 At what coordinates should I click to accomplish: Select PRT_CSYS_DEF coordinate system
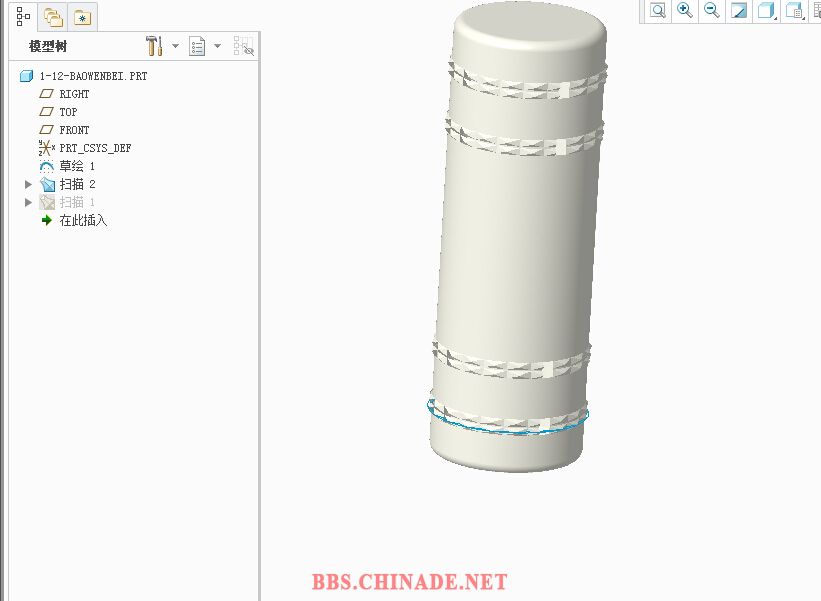coord(95,148)
